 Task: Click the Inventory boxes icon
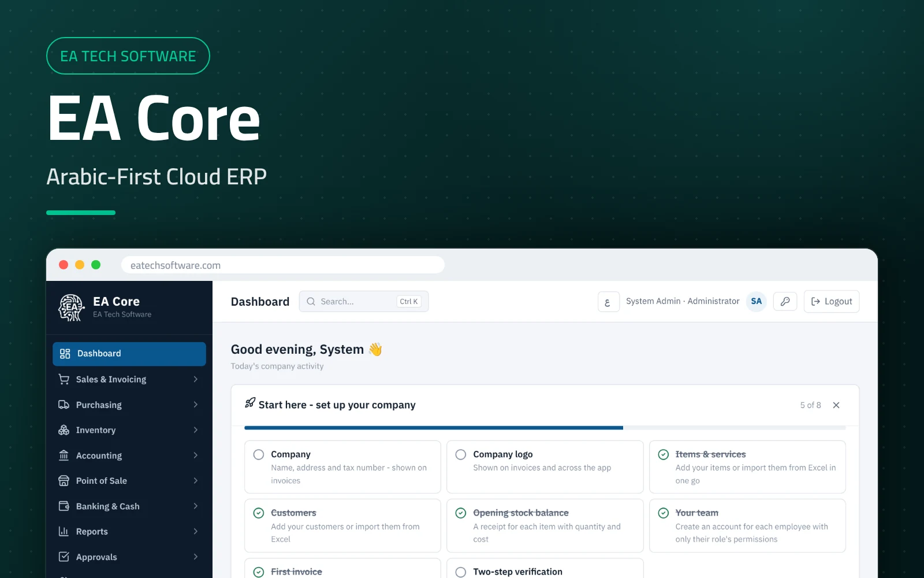point(64,430)
